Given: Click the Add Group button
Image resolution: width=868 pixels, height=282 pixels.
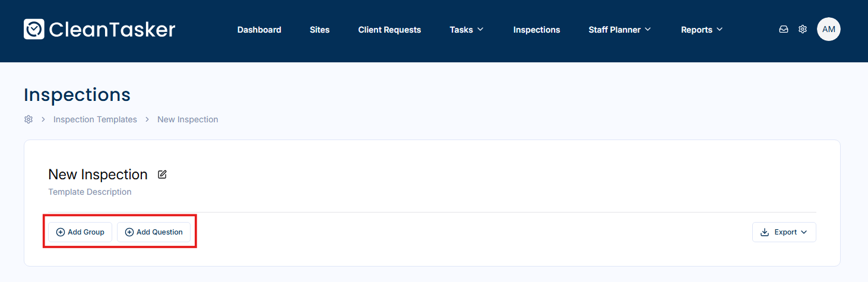Looking at the screenshot, I should [80, 232].
